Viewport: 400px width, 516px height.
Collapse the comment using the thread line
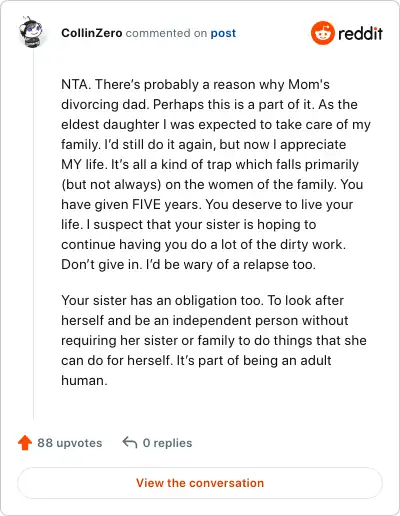tap(33, 235)
